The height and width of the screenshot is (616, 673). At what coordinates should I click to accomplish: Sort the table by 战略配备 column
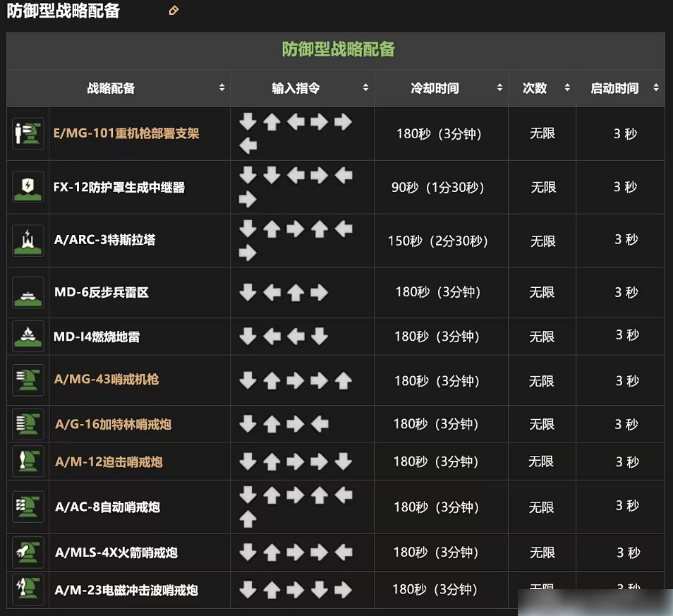[x=222, y=88]
